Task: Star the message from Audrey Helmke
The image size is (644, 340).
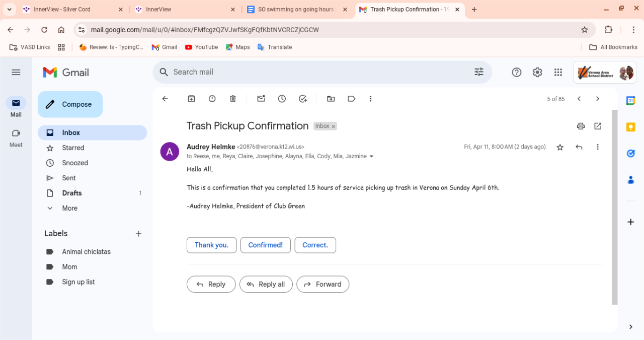Action: click(x=560, y=147)
